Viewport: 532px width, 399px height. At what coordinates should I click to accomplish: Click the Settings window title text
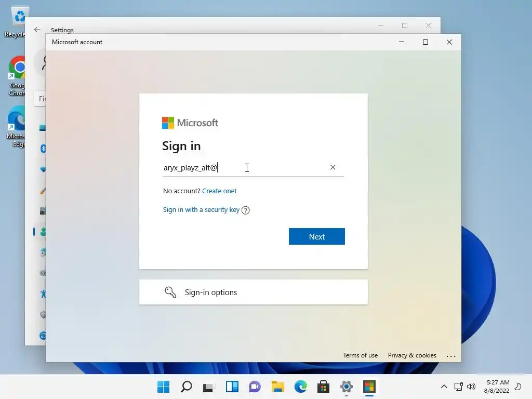tap(62, 30)
